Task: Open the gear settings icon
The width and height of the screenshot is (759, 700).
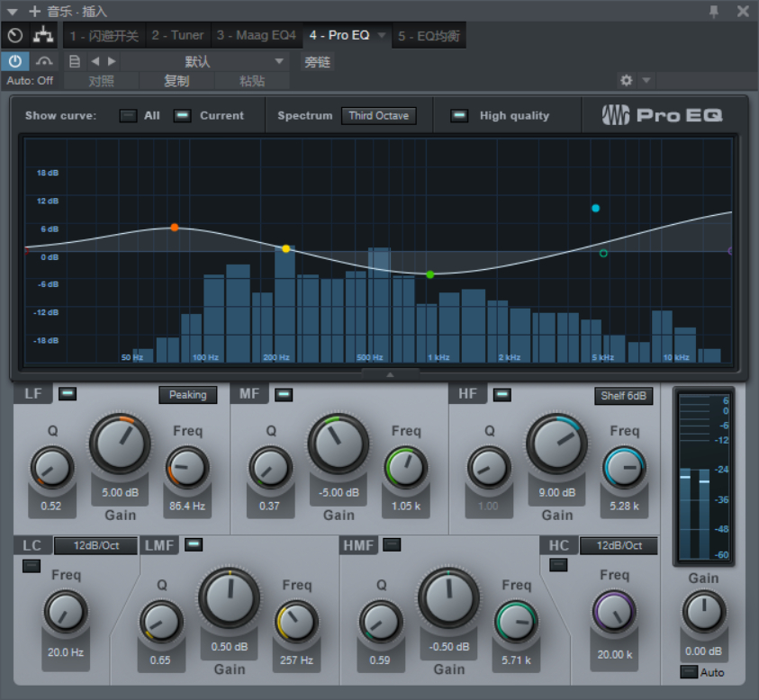Action: (627, 80)
